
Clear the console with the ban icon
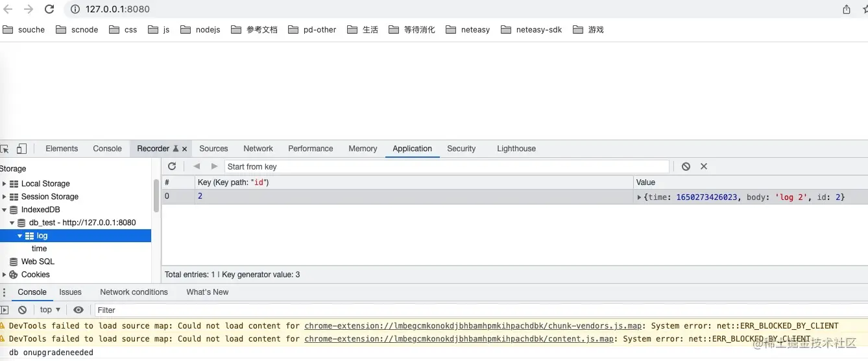[23, 310]
